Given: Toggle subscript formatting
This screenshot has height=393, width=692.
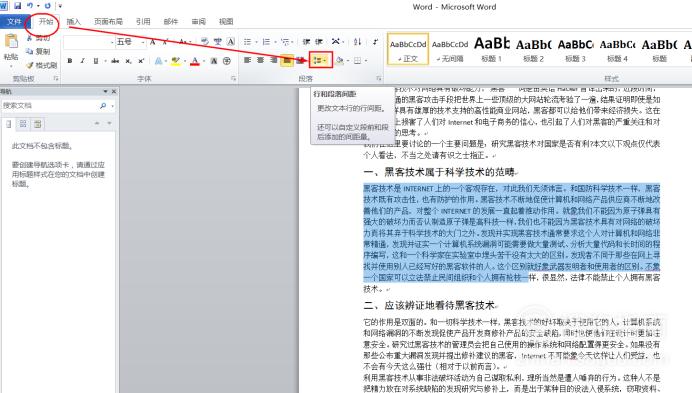Looking at the screenshot, I should (128, 60).
